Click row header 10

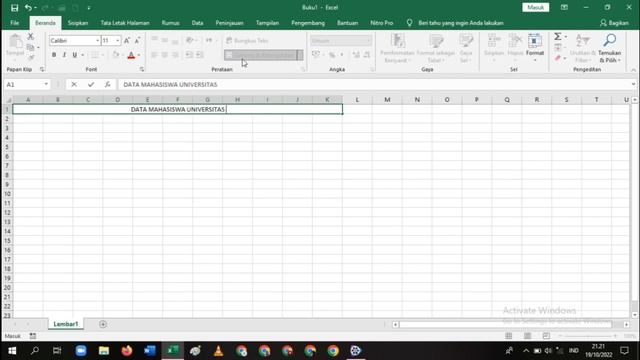pyautogui.click(x=7, y=194)
